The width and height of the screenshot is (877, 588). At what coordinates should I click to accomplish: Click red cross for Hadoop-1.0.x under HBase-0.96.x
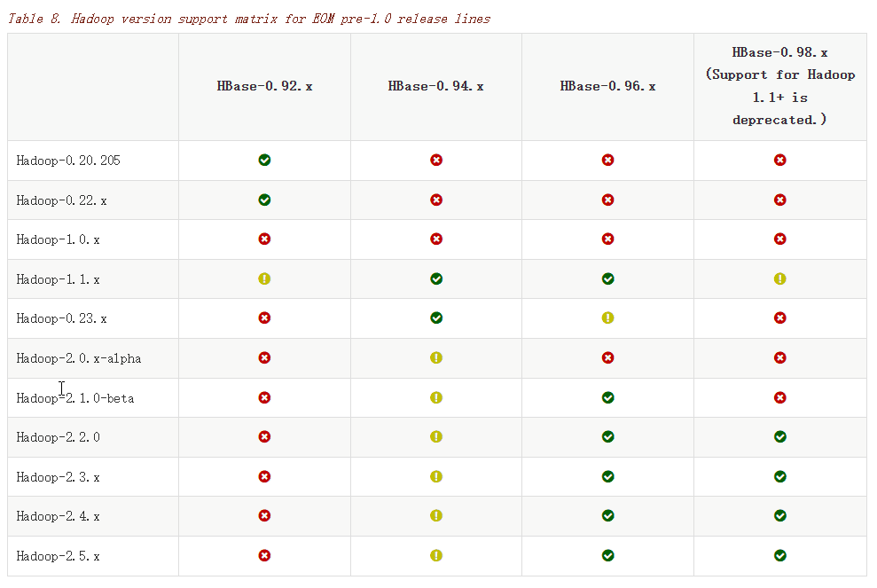coord(608,239)
